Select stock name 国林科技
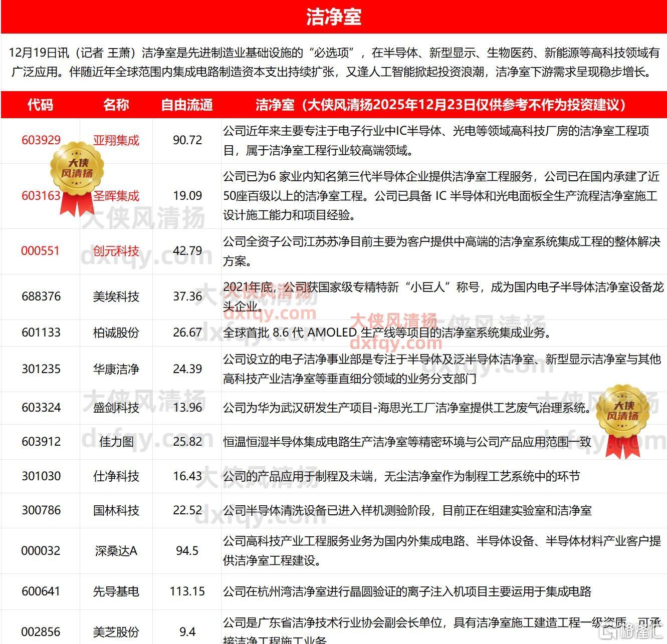This screenshot has width=667, height=644. pyautogui.click(x=116, y=510)
